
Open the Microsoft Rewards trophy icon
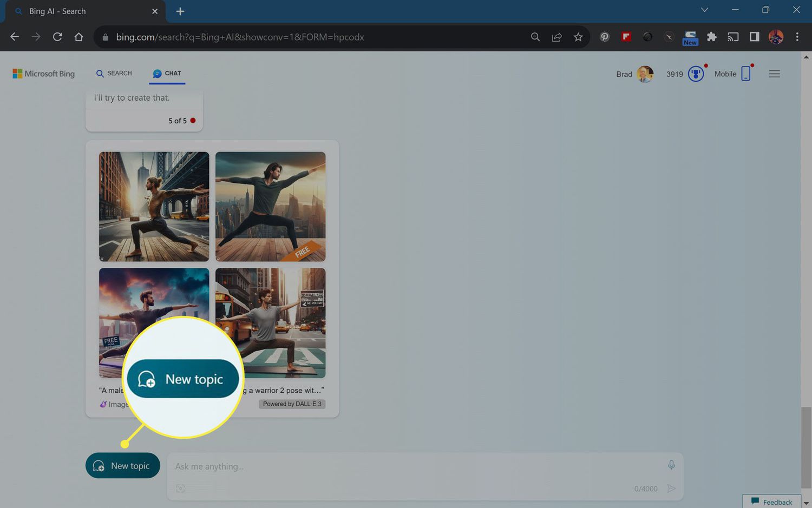click(x=696, y=74)
